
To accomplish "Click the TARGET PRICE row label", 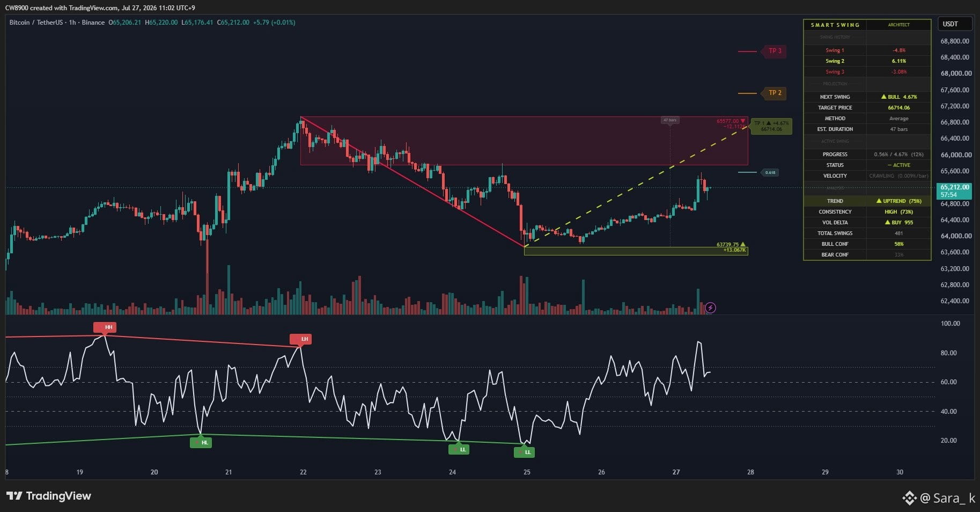I will click(x=835, y=108).
